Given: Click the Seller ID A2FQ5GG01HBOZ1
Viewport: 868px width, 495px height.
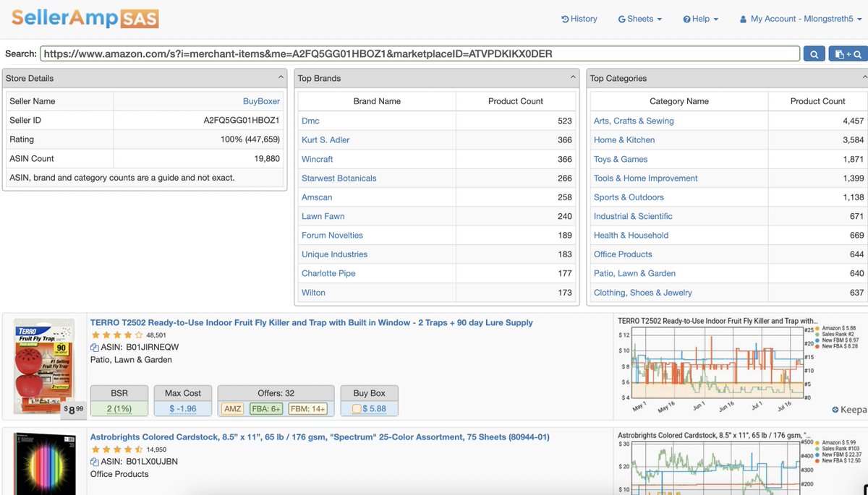Looking at the screenshot, I should click(242, 120).
